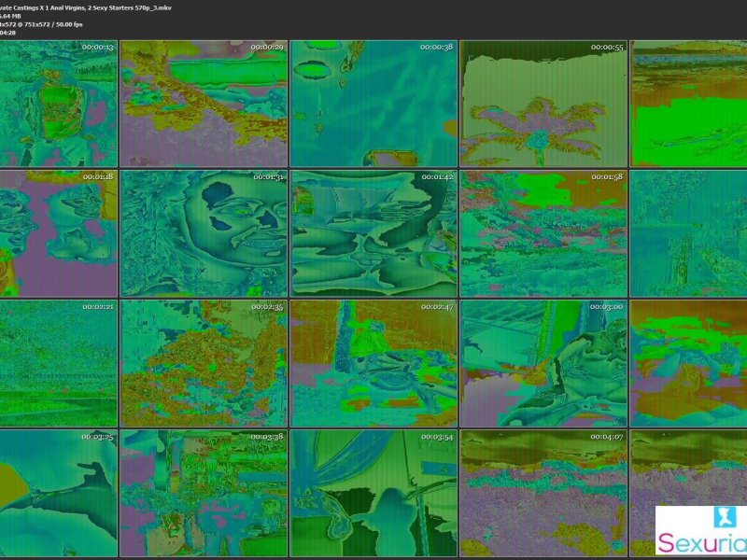Open the palm tree frame at 00:00:55

click(x=543, y=104)
